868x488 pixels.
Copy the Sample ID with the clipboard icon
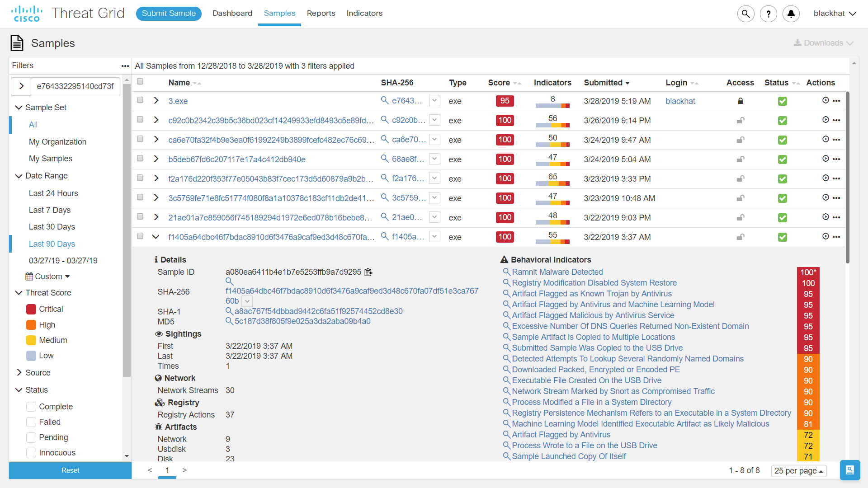click(368, 272)
